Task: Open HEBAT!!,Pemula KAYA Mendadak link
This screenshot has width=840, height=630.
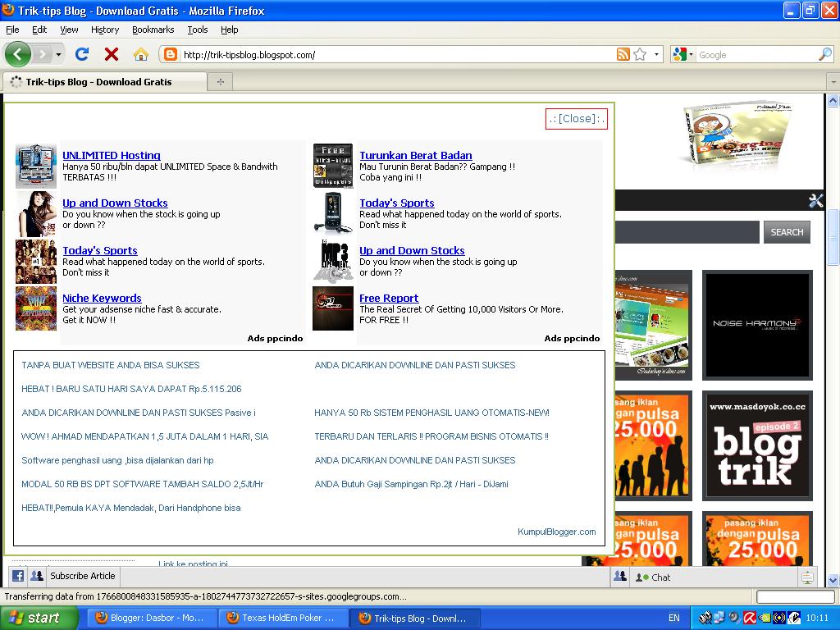Action: pyautogui.click(x=131, y=508)
